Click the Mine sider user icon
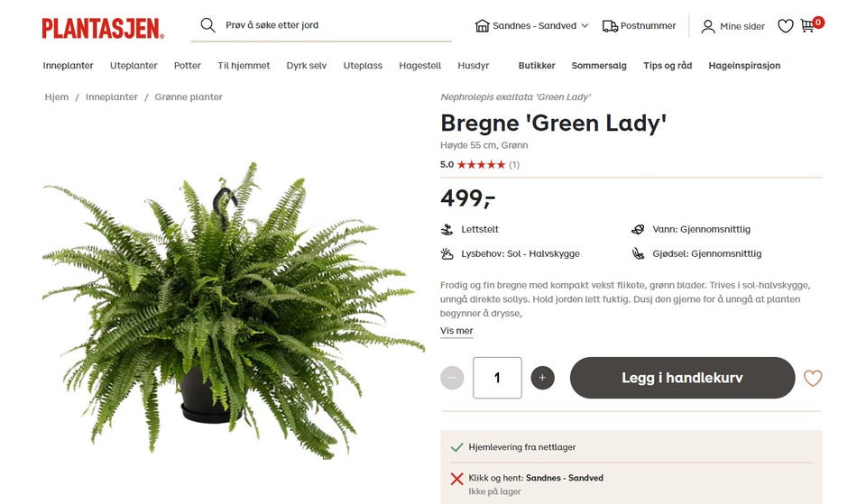 pos(708,26)
